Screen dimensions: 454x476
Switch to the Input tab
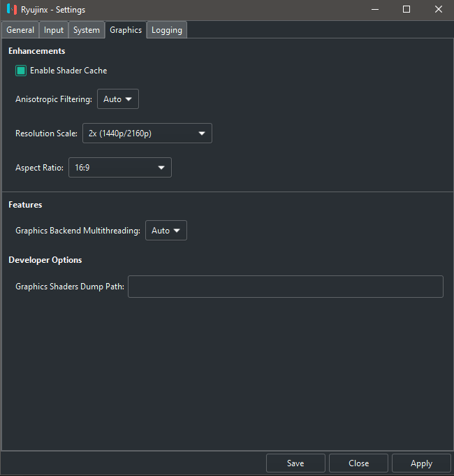[x=54, y=30]
